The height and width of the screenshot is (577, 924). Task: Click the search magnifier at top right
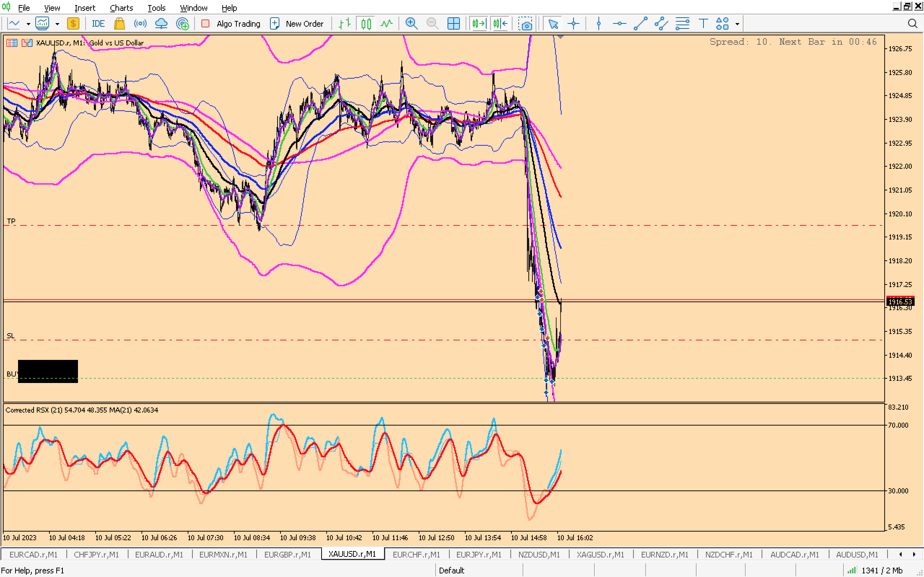(x=912, y=24)
